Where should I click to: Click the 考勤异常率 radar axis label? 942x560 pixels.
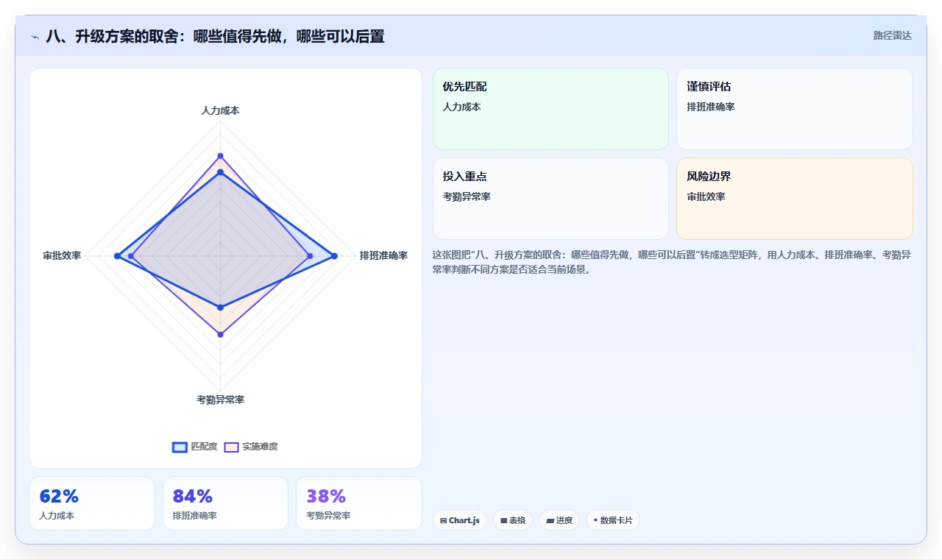[220, 400]
